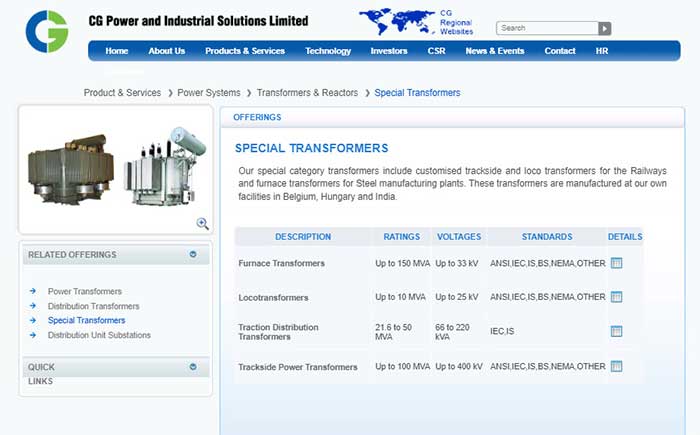This screenshot has height=435, width=700.
Task: Click the CG company logo
Action: [47, 32]
